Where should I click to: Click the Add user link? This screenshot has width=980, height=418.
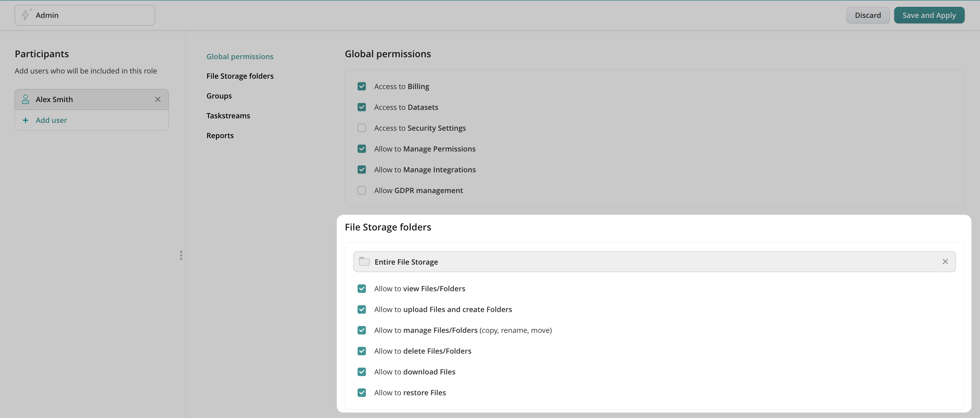click(51, 120)
